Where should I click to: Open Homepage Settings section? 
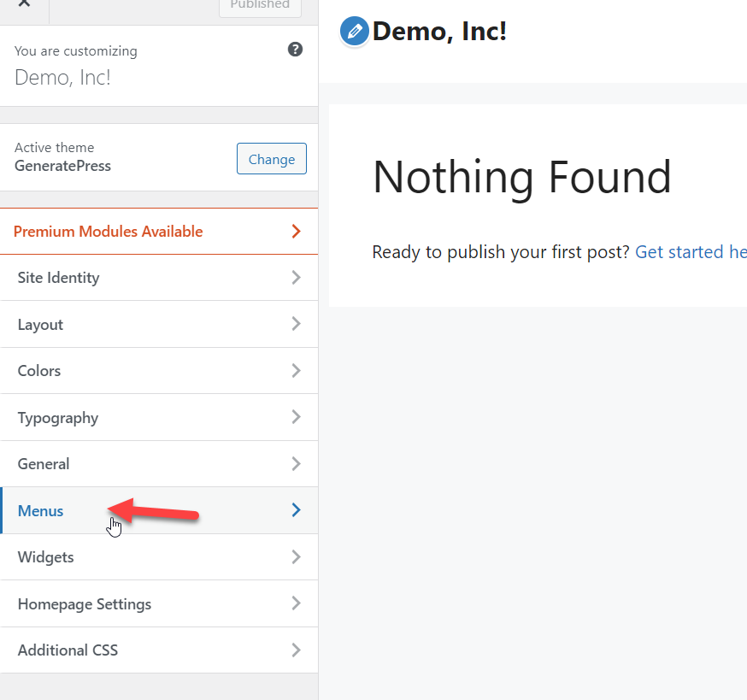[159, 603]
